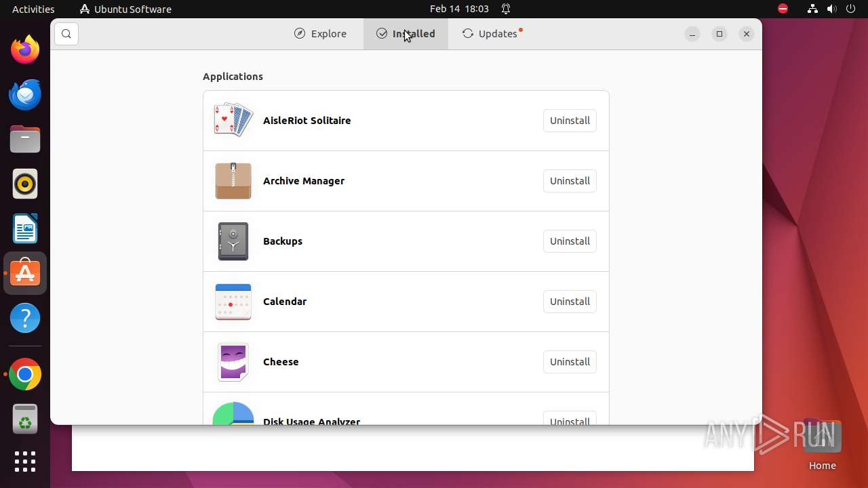Launch Google Chrome from the dock

25,374
